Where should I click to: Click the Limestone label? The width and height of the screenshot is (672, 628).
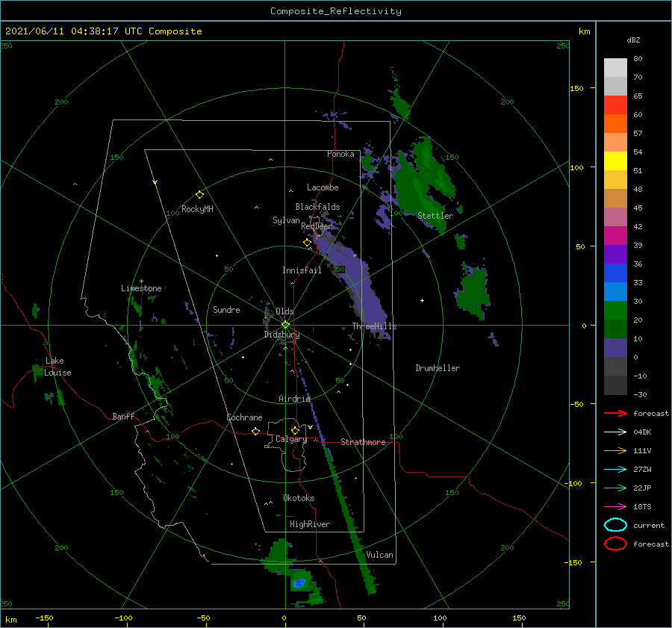click(x=141, y=288)
